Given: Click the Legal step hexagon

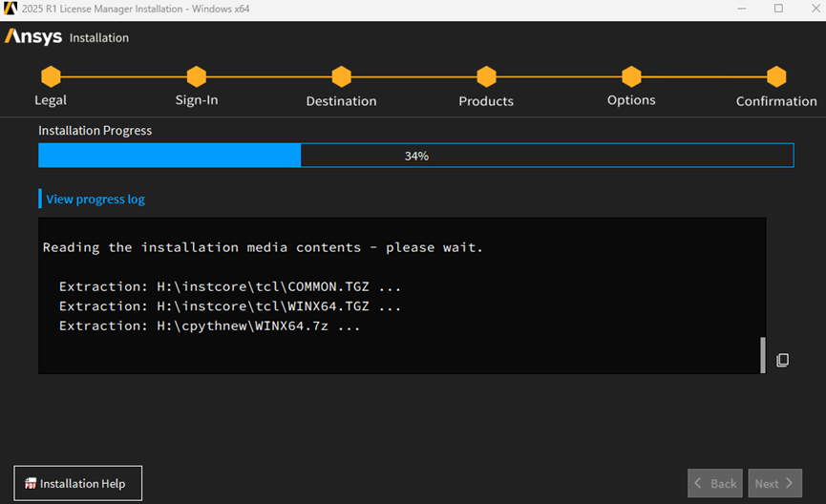Looking at the screenshot, I should tap(52, 76).
